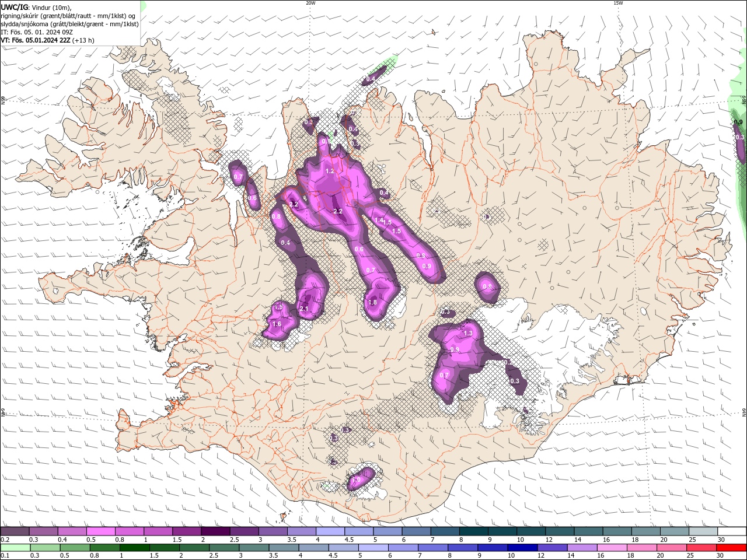Select the darkest purple 2 swatch in upper legend
Viewport: 747px width, 560px height.
(x=215, y=531)
